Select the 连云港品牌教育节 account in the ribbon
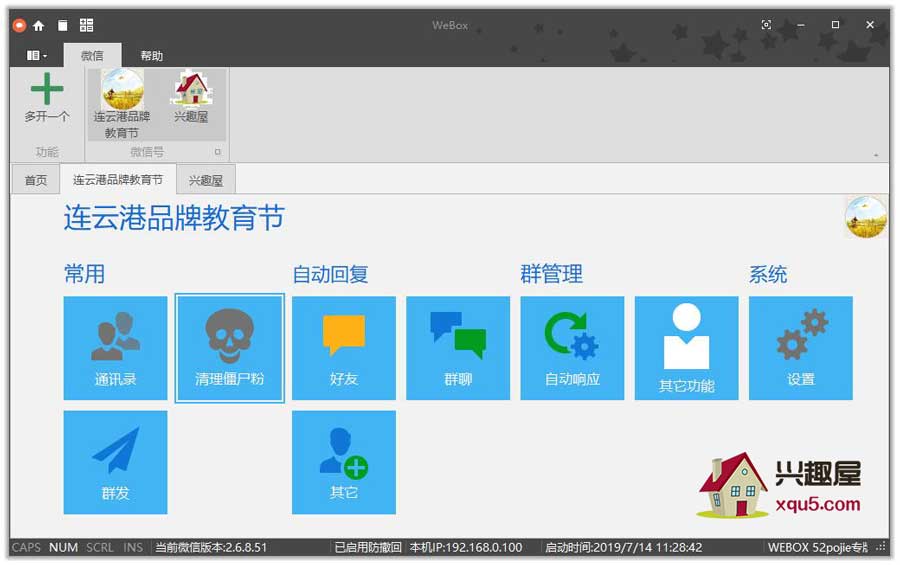900x565 pixels. tap(122, 105)
